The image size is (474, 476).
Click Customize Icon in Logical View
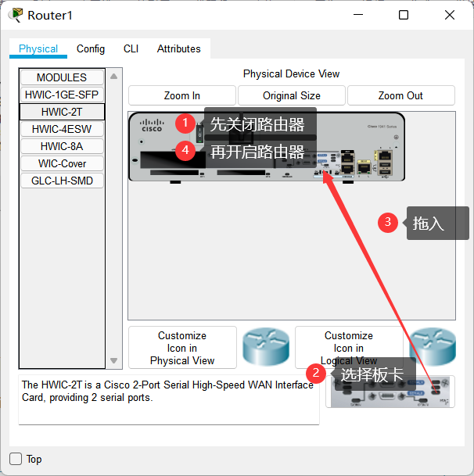(x=349, y=348)
